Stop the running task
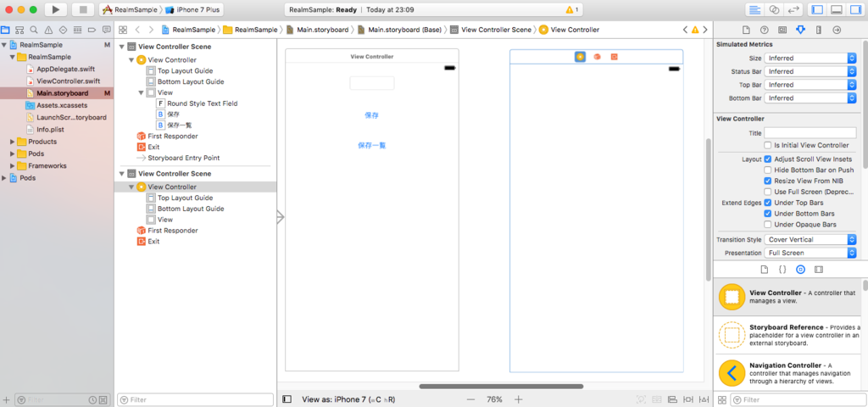Viewport: 868px width, 407px height. [x=83, y=9]
